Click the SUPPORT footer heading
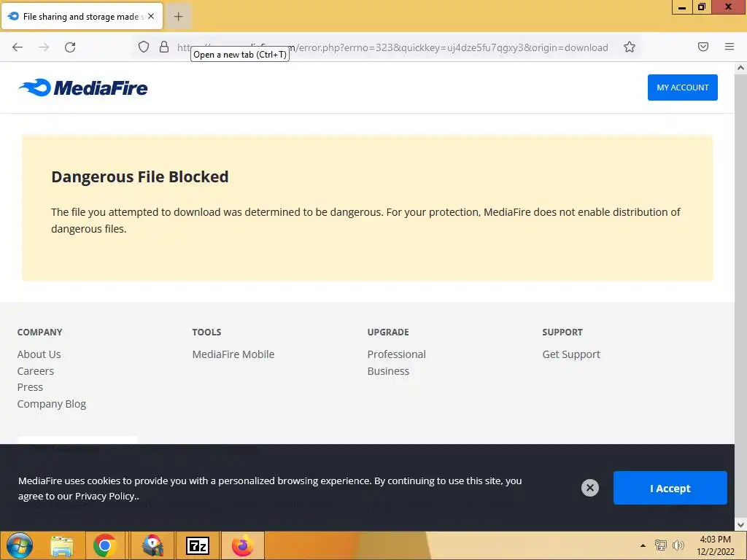This screenshot has width=747, height=560. [x=562, y=332]
